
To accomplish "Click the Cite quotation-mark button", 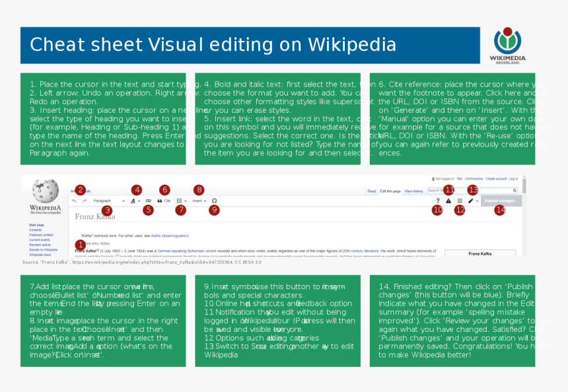I will coord(164,201).
